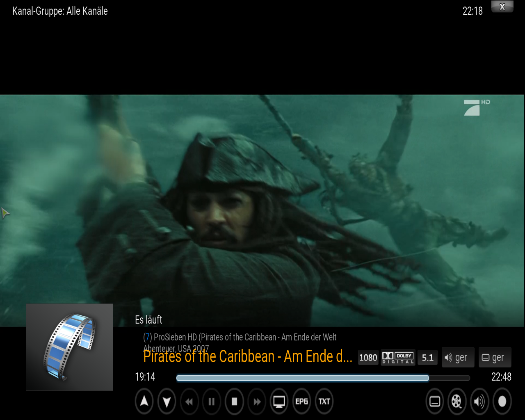Open the subtitle settings icon
Viewport: 525px width, 420px height.
(435, 401)
